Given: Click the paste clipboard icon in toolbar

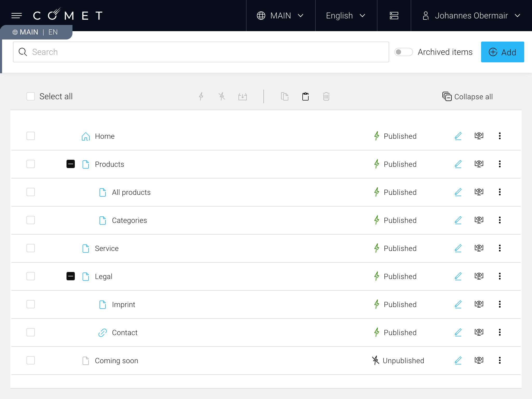Looking at the screenshot, I should [305, 96].
